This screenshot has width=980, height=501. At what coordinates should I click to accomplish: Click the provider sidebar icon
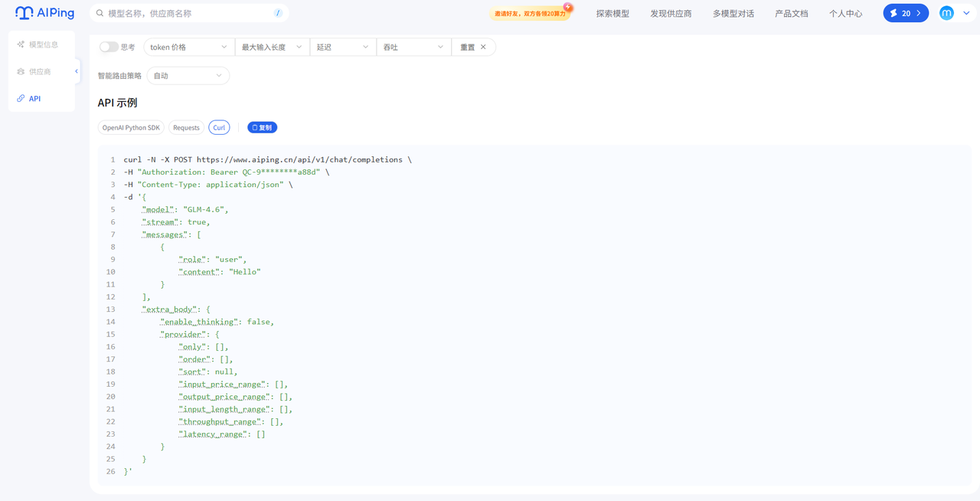tap(21, 71)
